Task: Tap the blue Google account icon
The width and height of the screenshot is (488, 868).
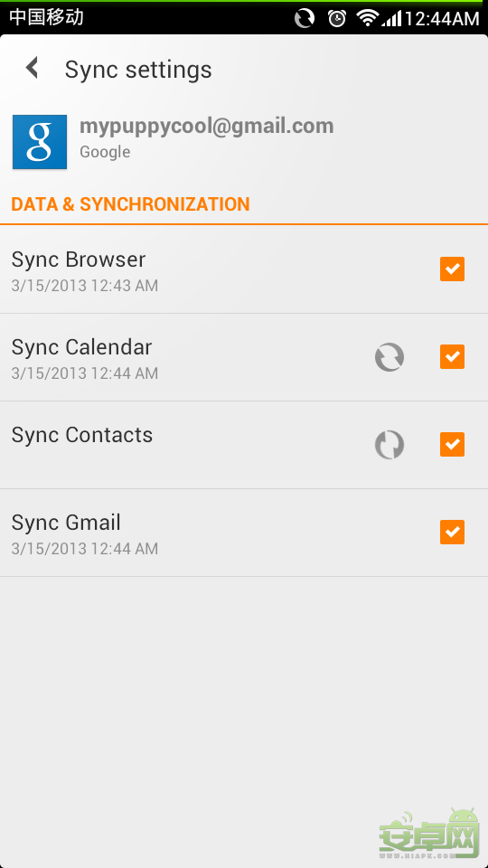Action: [40, 142]
